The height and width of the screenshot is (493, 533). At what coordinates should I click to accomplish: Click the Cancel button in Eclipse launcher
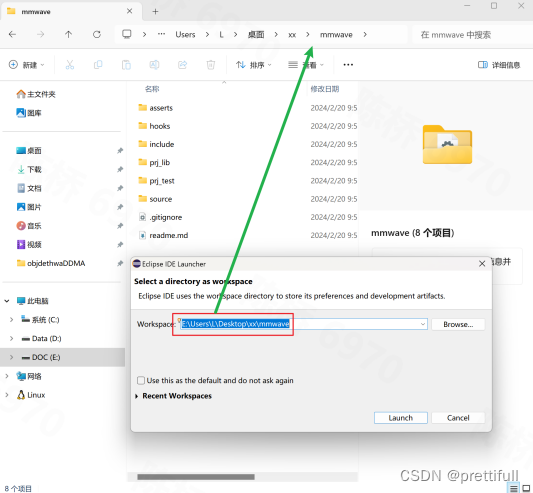pyautogui.click(x=458, y=418)
